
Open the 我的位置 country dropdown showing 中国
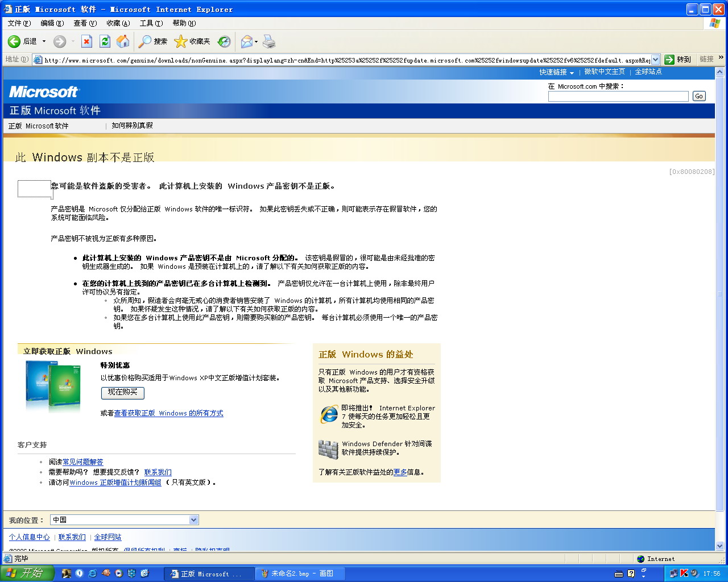pos(125,519)
